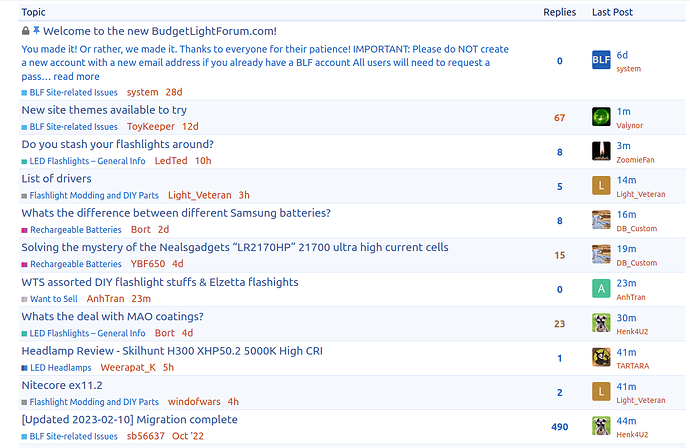690x448 pixels.
Task: Click the 490 replies count
Action: click(x=559, y=426)
